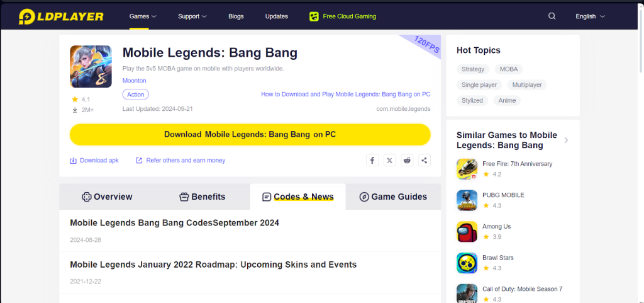The width and height of the screenshot is (644, 303).
Task: Open Mobile Legends Codes September 2024 article
Action: click(175, 223)
